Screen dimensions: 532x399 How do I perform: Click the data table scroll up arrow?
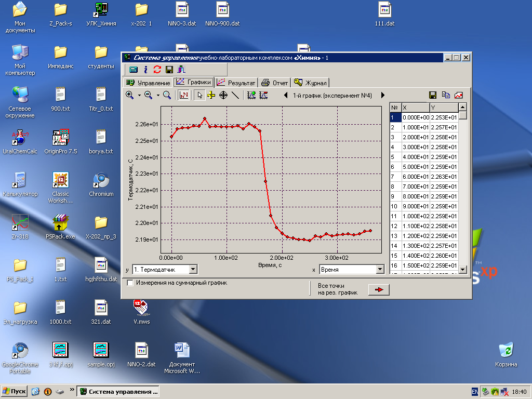click(463, 107)
